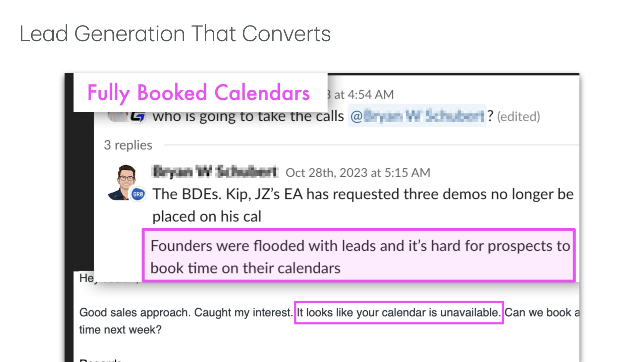Click the "Oct 28th, 2023 at 5:15 AM" timestamp
Viewport: 644px width, 362px height.
pyautogui.click(x=358, y=173)
